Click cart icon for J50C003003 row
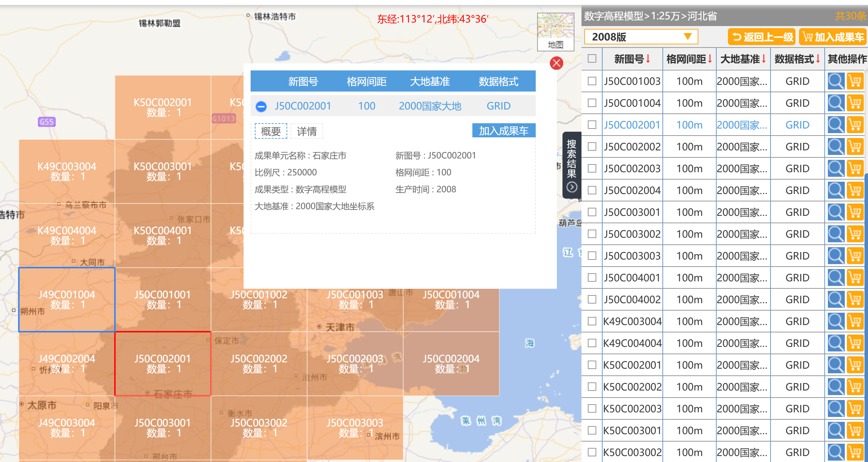The image size is (868, 462). click(x=855, y=256)
